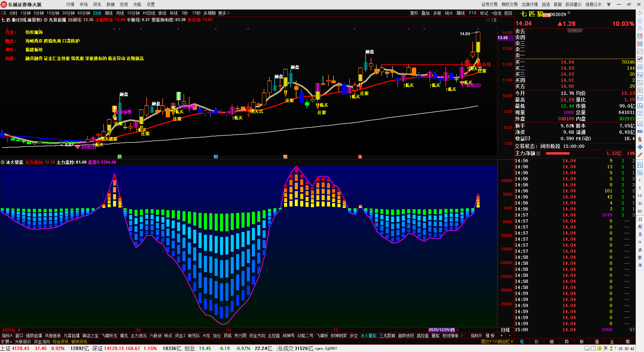Viewport: 644px width, 352px height.
Task: Collapse the 侧边栏 sidebar
Action: point(505,342)
